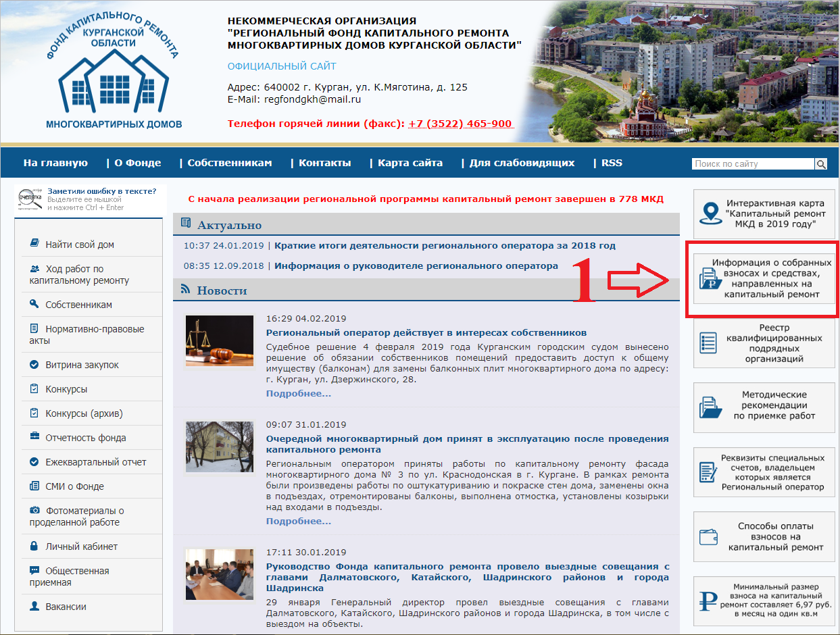The width and height of the screenshot is (840, 635).
Task: Click Подробнее under the Краснодонская facade news
Action: (x=299, y=521)
